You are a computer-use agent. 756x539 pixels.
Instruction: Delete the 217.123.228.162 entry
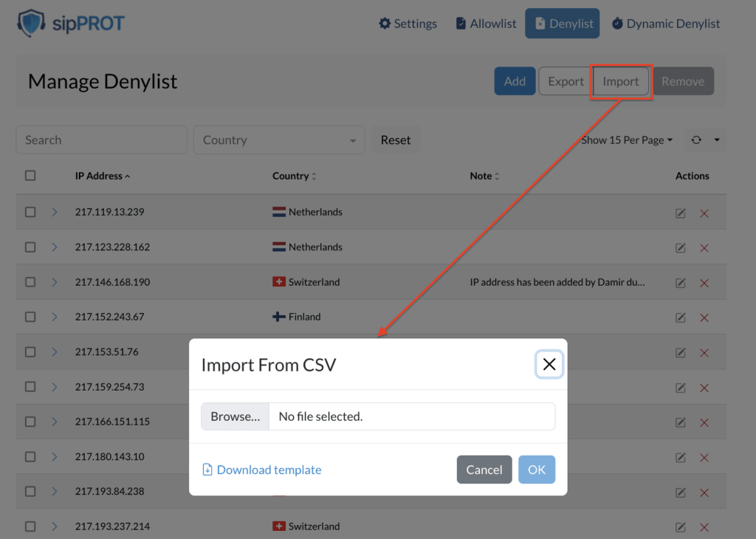coord(704,248)
